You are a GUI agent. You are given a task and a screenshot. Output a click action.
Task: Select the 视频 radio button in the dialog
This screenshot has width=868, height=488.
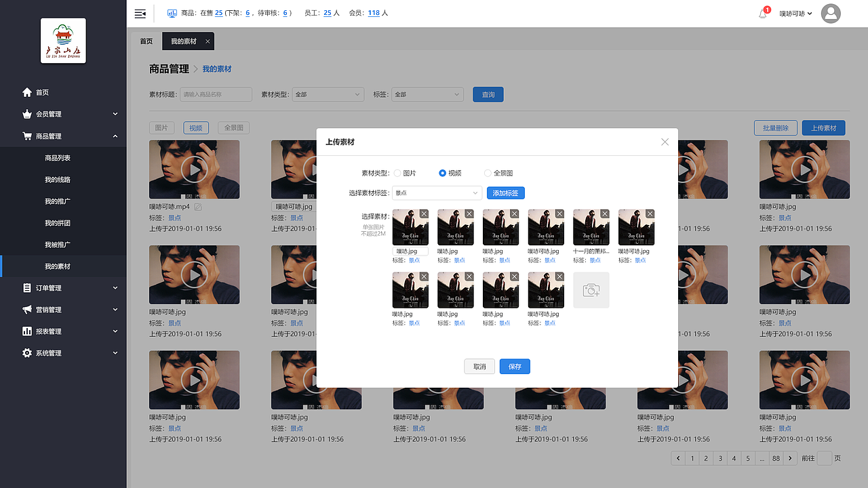(443, 174)
